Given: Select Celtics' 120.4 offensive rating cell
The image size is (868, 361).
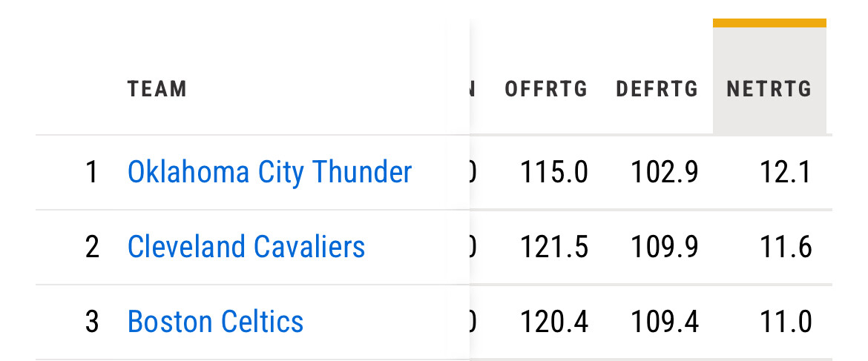Looking at the screenshot, I should (x=553, y=322).
